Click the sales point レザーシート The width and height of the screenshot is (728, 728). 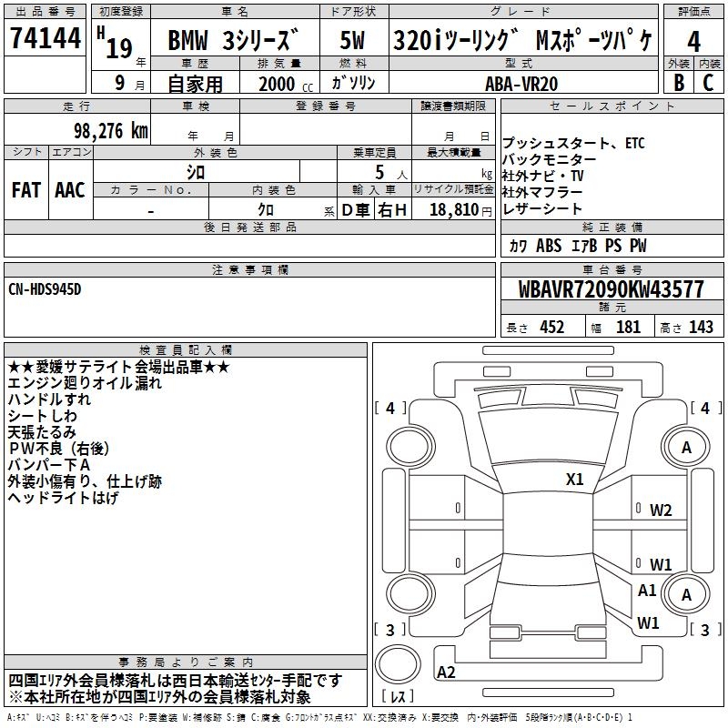(x=541, y=209)
